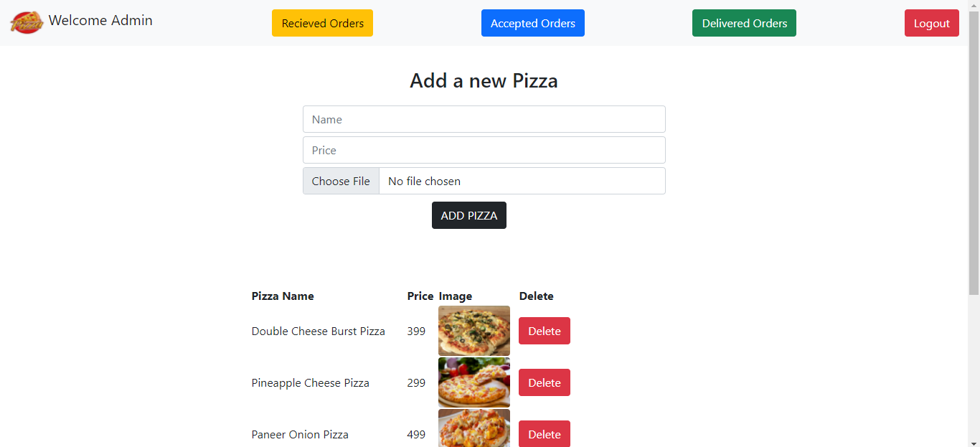
Task: Delete the Double Cheese Burst Pizza
Action: [x=544, y=331]
